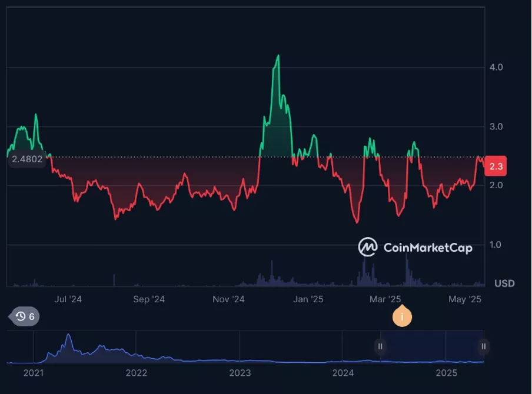Screen dimensions: 532x394
Task: Click the 4.0 price axis label
Action: (496, 67)
